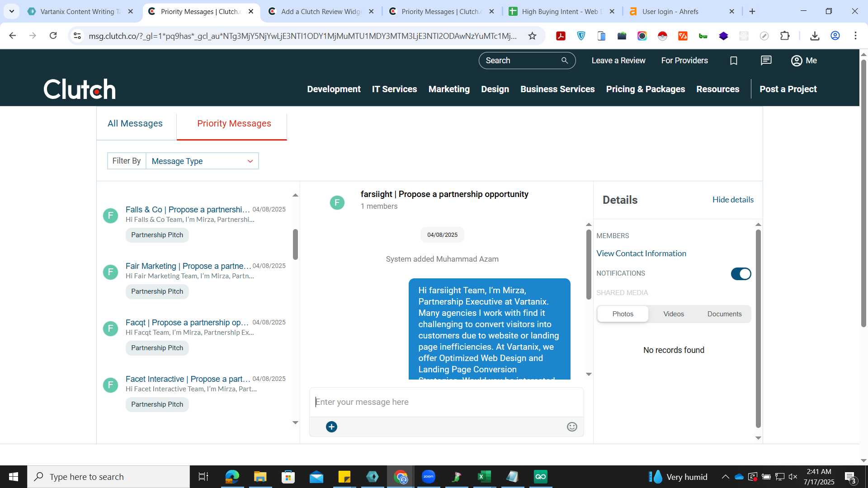This screenshot has width=868, height=488.
Task: Bookmark this page with the star icon
Action: (532, 36)
